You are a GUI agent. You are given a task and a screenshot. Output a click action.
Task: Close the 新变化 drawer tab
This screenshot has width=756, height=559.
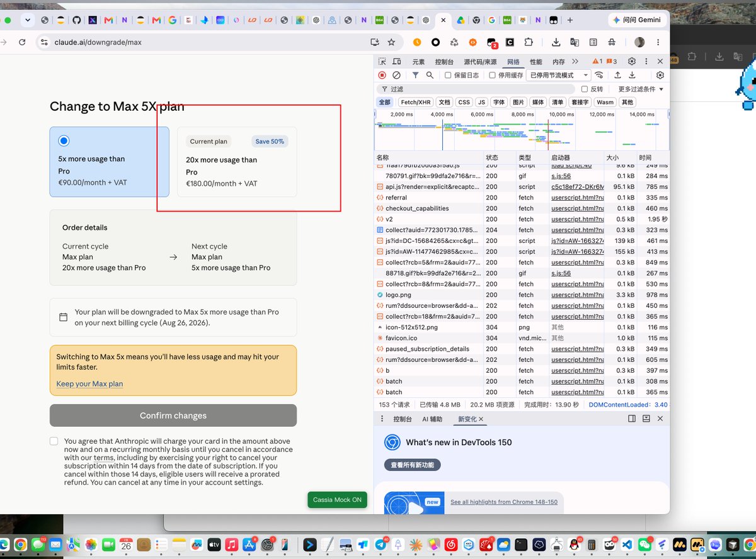pyautogui.click(x=481, y=419)
